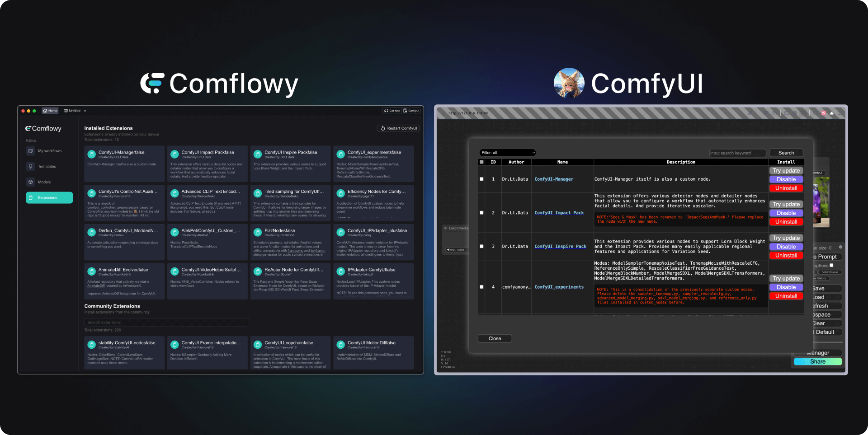Click the View Queue button in ComfyUI
This screenshot has height=435, width=868.
(x=830, y=272)
